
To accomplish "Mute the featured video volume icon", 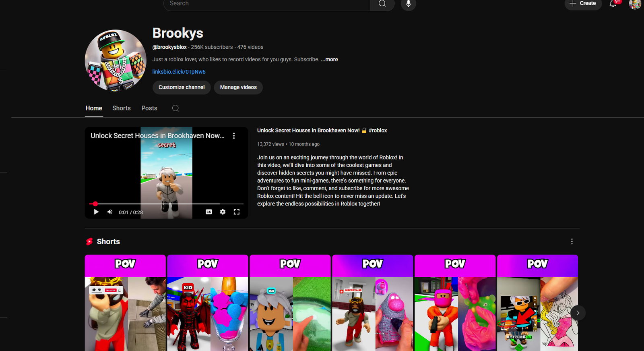I will coord(110,212).
